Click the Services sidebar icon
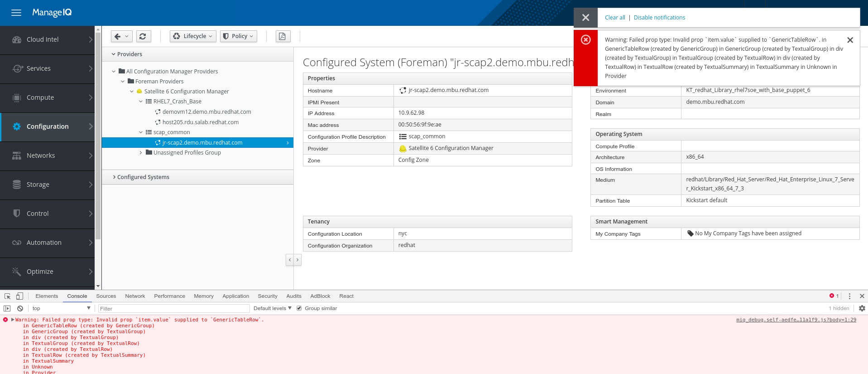 point(17,68)
